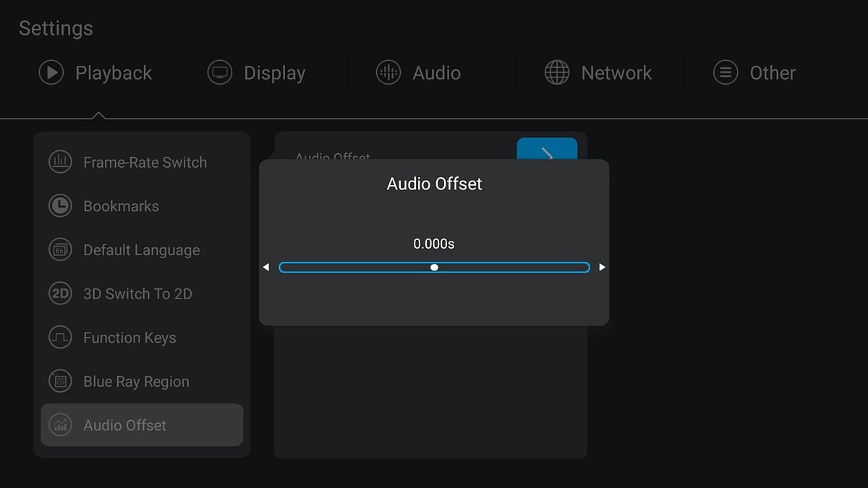
Task: Click the Frame-Rate Switch icon
Action: [x=60, y=162]
